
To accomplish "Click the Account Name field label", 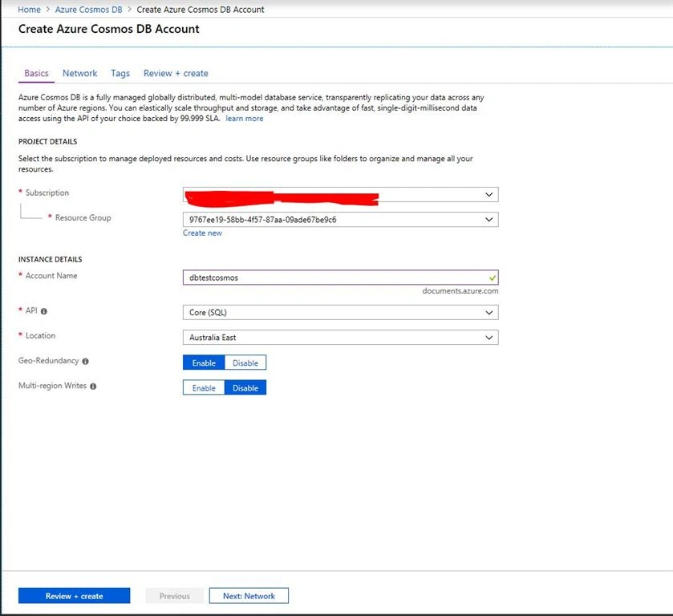I will point(51,276).
